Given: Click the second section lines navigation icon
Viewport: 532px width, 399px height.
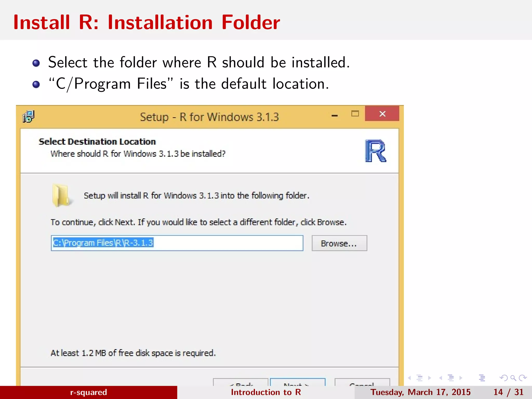Looking at the screenshot, I should click(x=451, y=378).
